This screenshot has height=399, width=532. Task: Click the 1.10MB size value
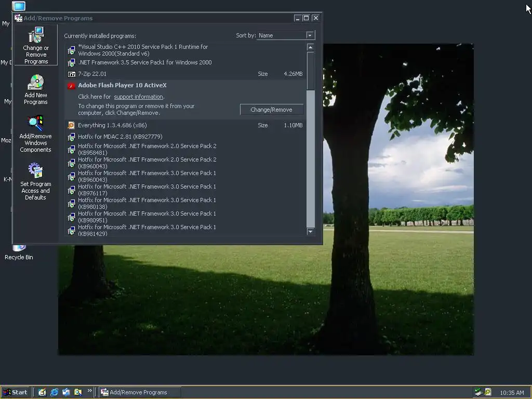(293, 125)
